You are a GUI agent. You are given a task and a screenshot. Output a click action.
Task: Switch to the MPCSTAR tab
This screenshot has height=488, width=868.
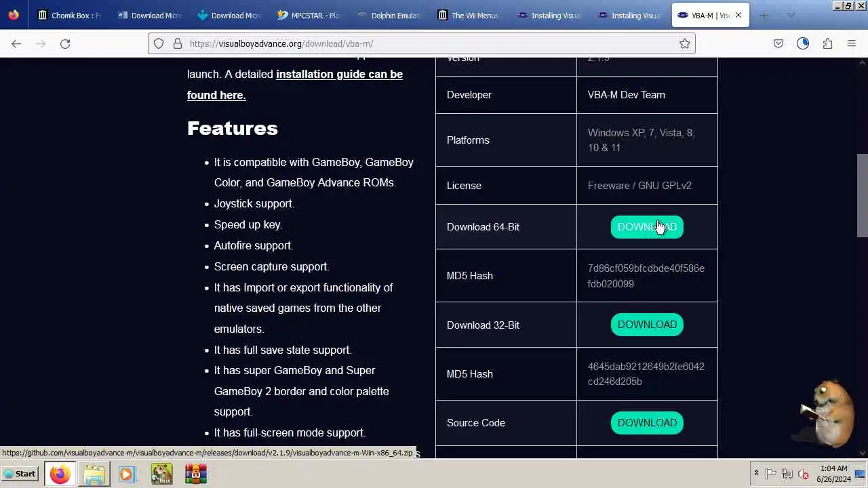309,15
